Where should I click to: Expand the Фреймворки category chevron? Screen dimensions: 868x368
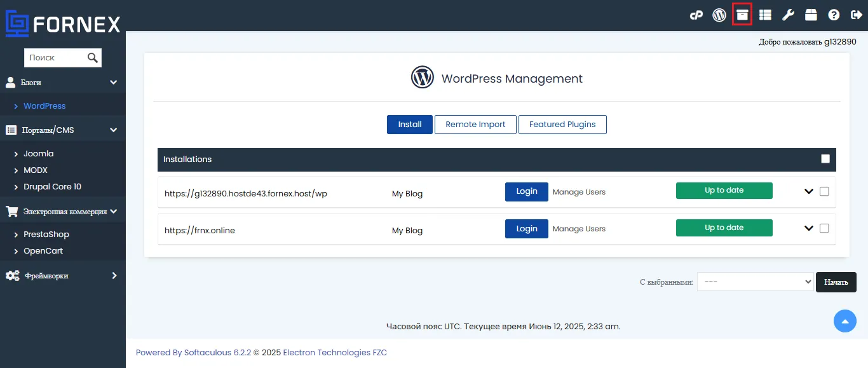tap(114, 276)
